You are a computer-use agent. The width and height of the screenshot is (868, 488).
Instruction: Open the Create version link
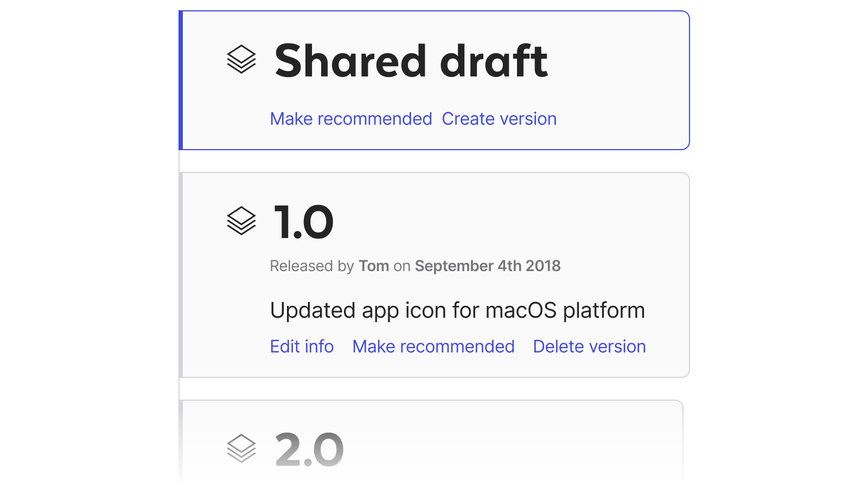499,119
